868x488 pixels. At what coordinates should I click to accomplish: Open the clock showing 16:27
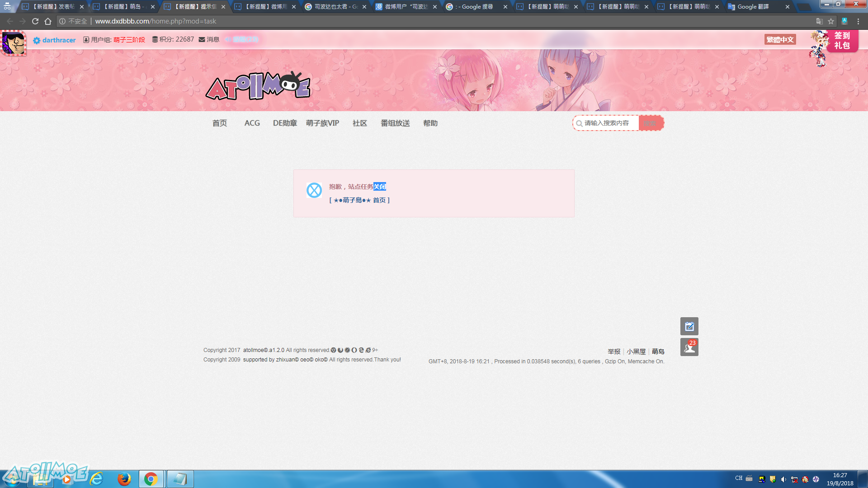point(840,479)
